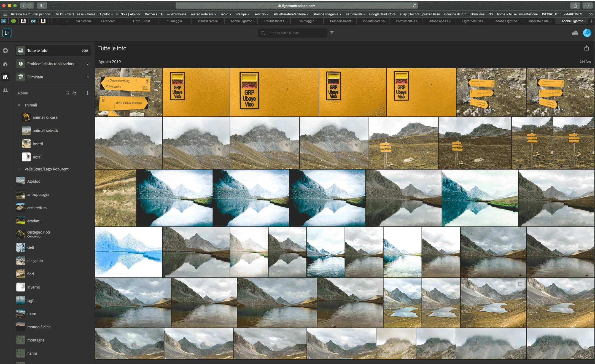Open the Home sidebar icon
This screenshot has width=595, height=364.
tap(5, 64)
